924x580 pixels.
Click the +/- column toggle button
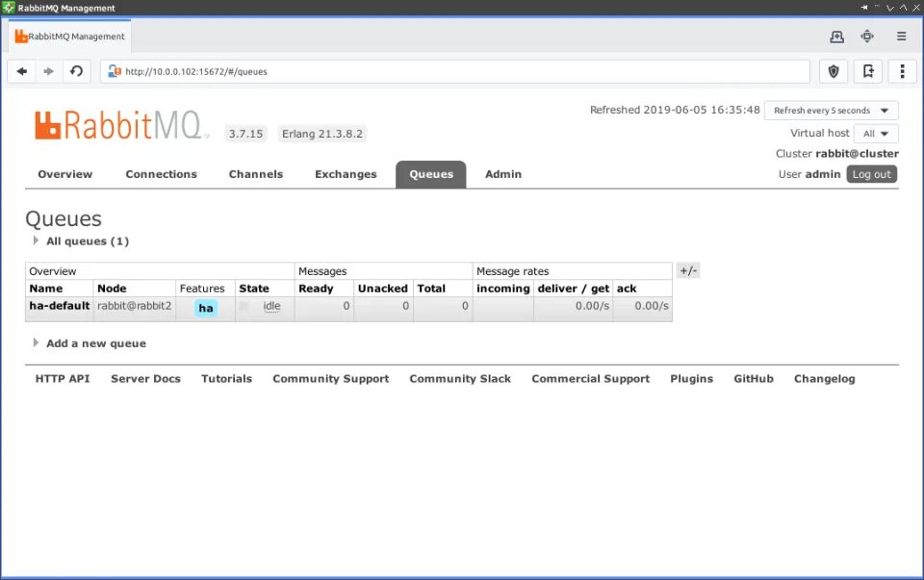pyautogui.click(x=687, y=271)
